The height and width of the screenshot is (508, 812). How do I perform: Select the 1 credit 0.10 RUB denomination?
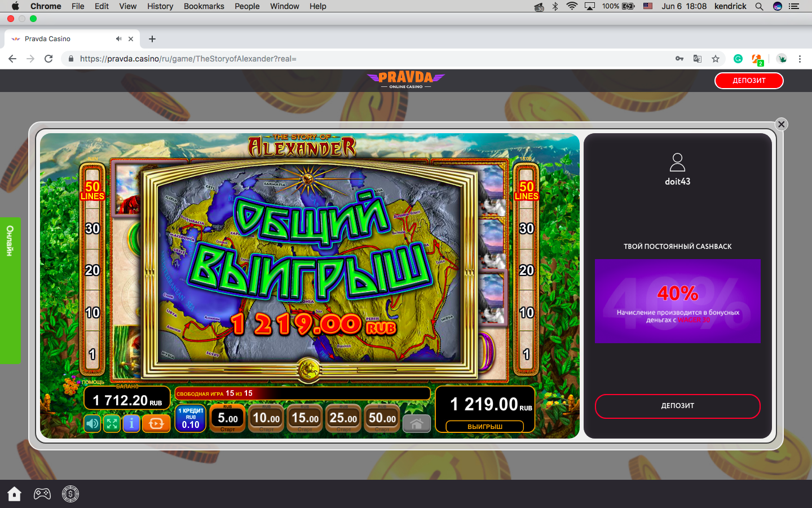pos(191,418)
